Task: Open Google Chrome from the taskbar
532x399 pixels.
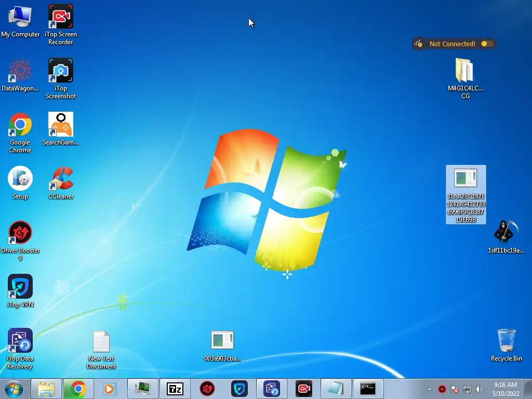Action: (78, 389)
